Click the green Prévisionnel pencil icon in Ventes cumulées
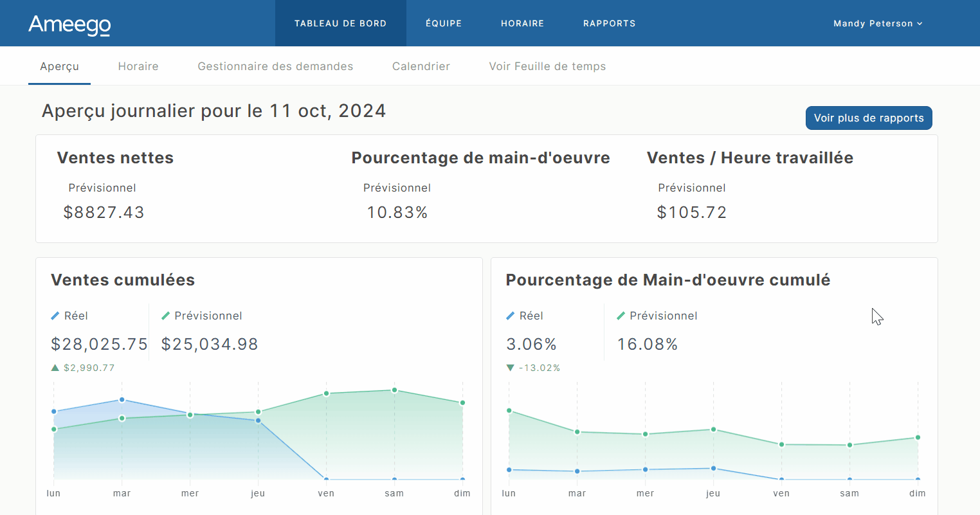The height and width of the screenshot is (515, 980). pos(165,316)
